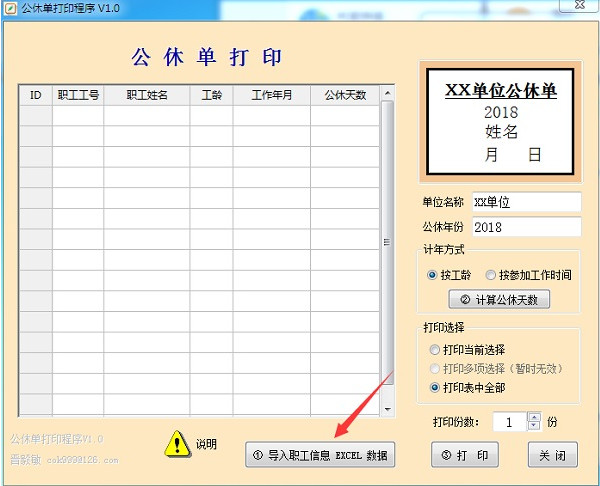Screen dimensions: 600x486
Task: Click the XX单位公休单 preview thumbnail
Action: click(x=501, y=122)
